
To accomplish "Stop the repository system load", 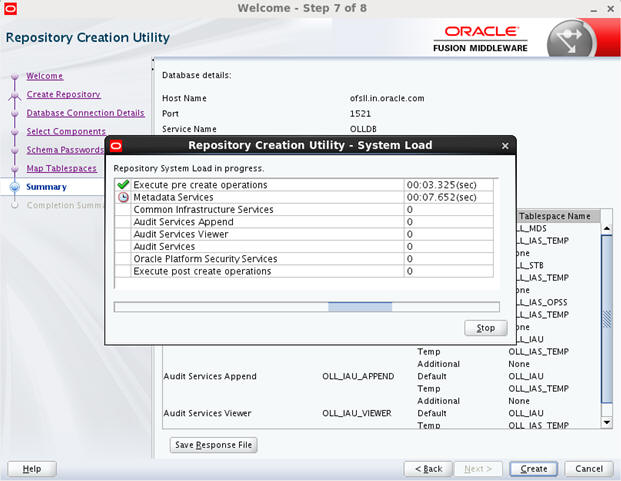I will [x=486, y=328].
